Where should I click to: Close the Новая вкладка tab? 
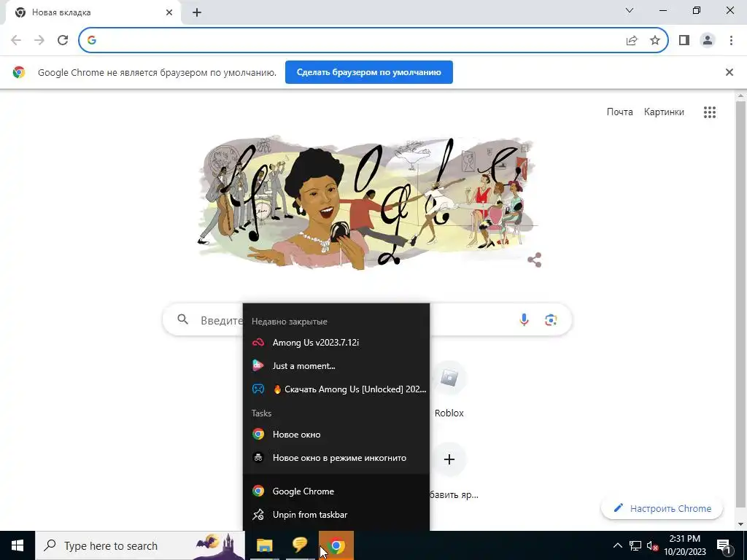click(x=169, y=13)
